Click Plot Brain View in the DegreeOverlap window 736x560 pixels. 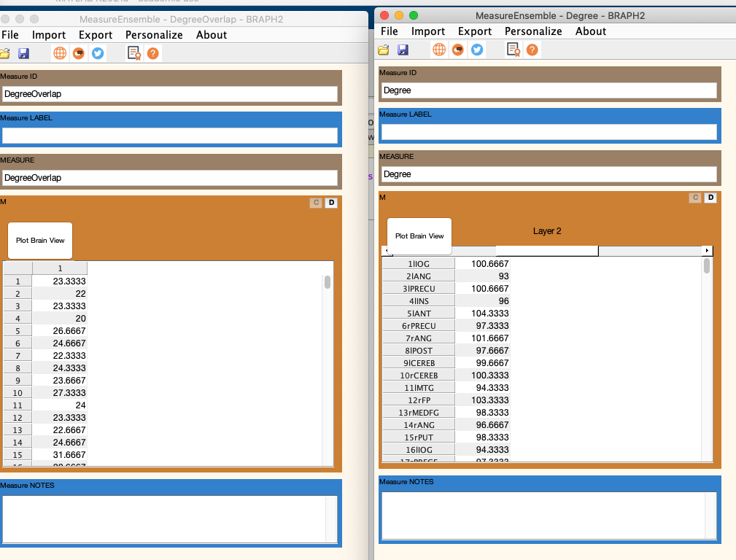point(39,241)
